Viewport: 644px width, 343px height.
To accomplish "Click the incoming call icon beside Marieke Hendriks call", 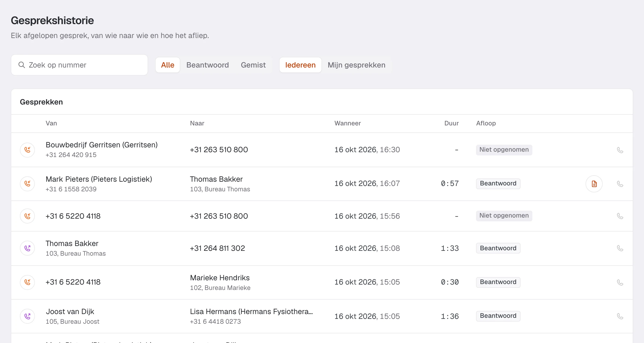I will pos(27,282).
